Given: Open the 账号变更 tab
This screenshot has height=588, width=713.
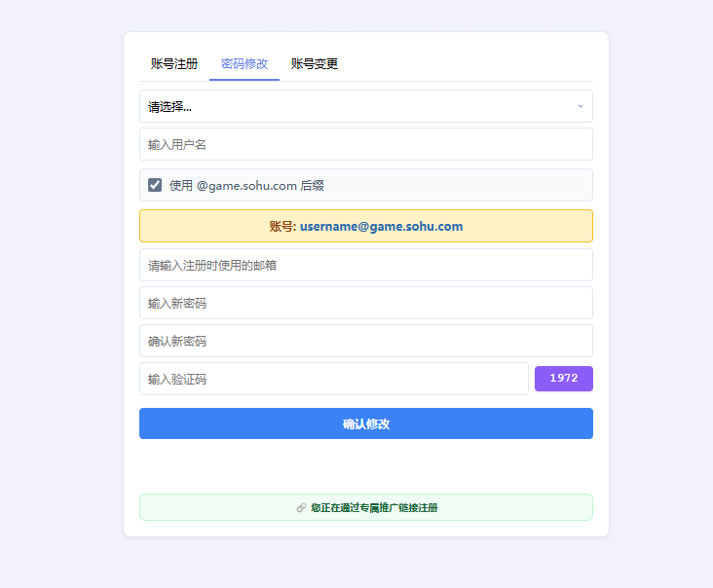Looking at the screenshot, I should (x=315, y=64).
